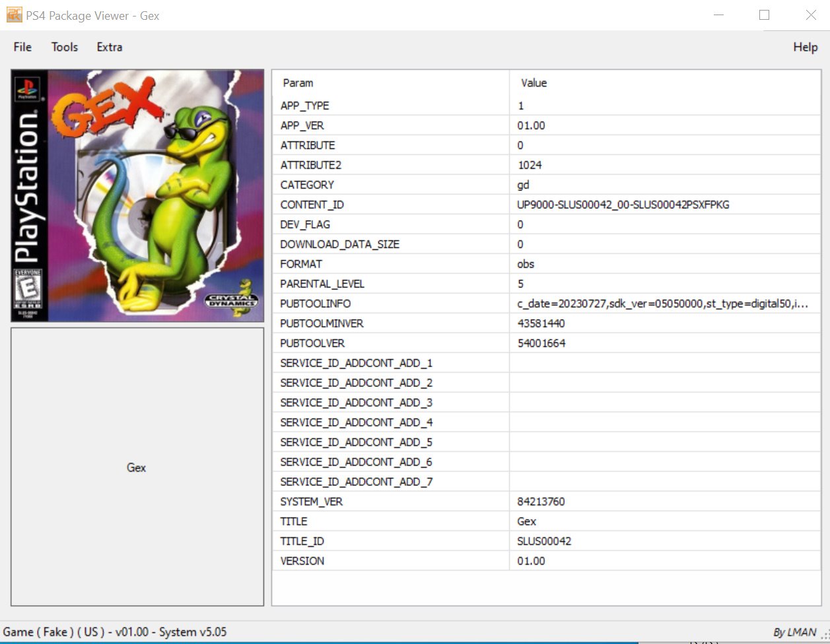Screen dimensions: 830x644
Task: Click the PUBTOOLINFO value starting with c_date=20230727
Action: 663,304
